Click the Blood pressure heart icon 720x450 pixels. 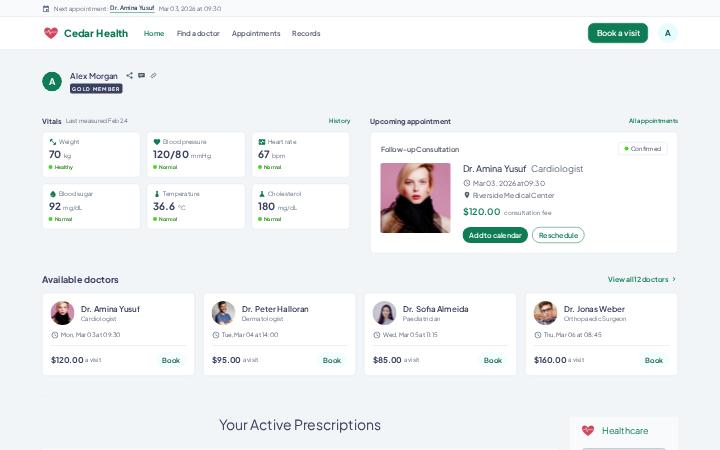[157, 142]
